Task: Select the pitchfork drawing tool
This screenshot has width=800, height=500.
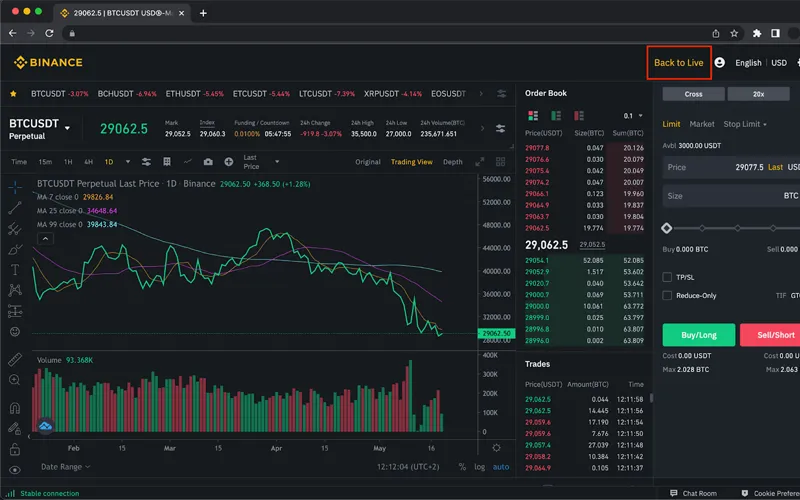Action: [x=15, y=229]
